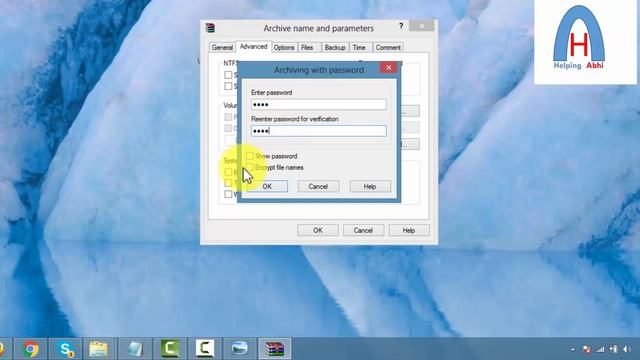The image size is (640, 360).
Task: Click Help in Archive name and parameters window
Action: tap(409, 231)
